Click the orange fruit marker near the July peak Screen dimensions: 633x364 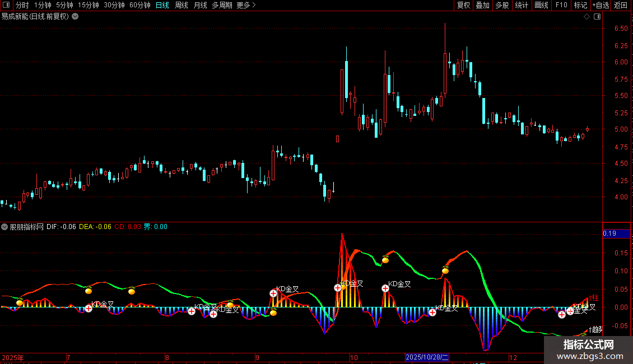click(89, 290)
